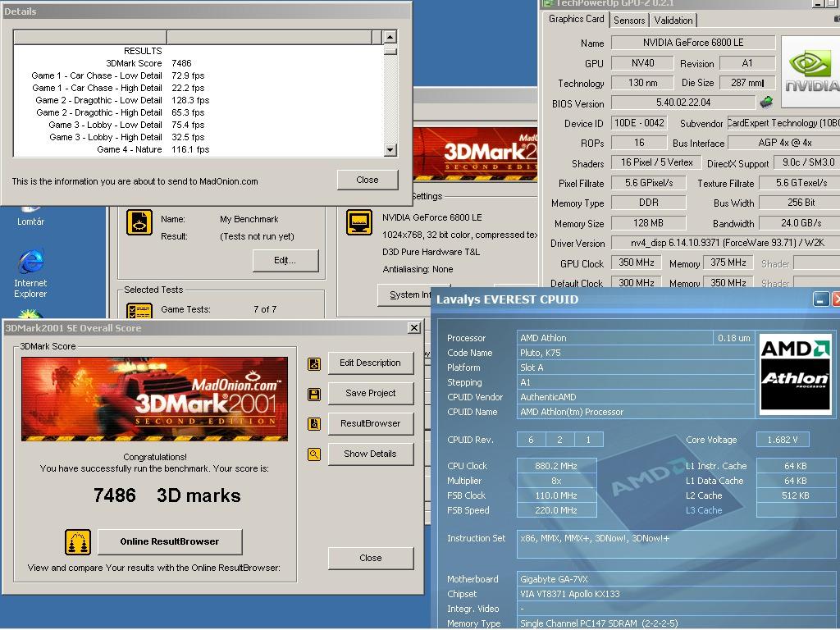This screenshot has width=840, height=630.
Task: Click the Instruction Set field in EVEREST
Action: point(678,545)
